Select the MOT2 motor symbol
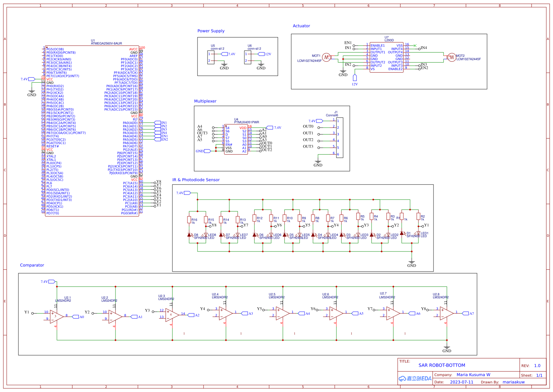553x392 pixels. tap(451, 57)
